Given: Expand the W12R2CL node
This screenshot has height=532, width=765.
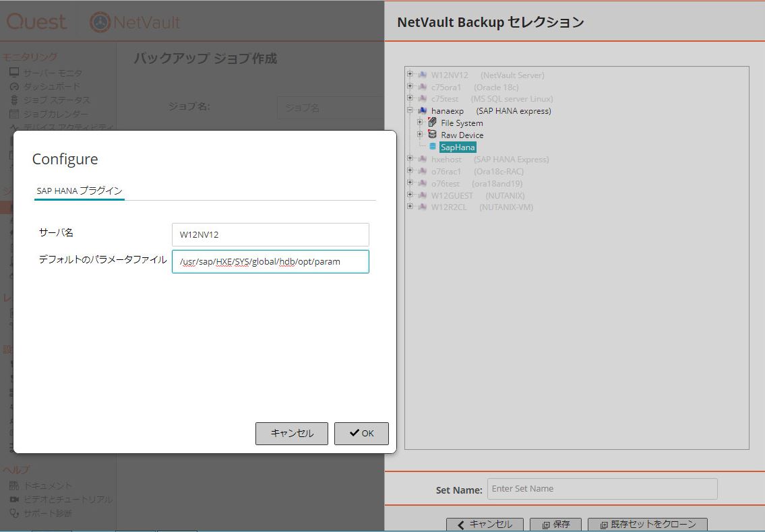Looking at the screenshot, I should coord(410,206).
